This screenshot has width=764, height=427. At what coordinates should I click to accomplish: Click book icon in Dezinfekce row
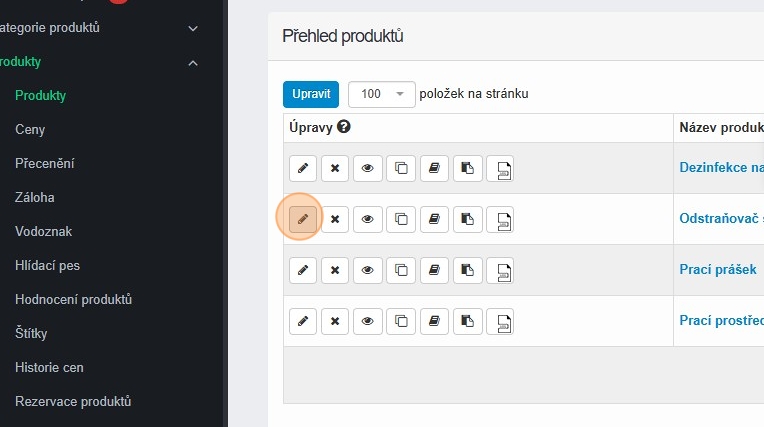coord(434,168)
